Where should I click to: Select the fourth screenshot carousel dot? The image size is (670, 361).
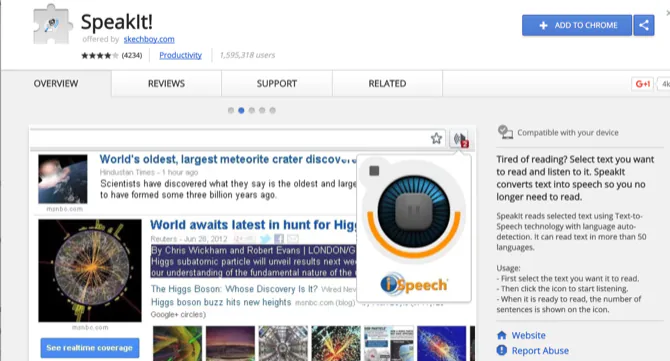pos(262,111)
